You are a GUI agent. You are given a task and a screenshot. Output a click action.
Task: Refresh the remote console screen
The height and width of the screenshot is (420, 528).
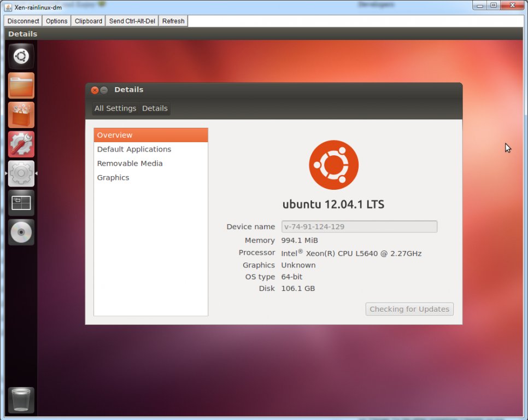tap(173, 21)
